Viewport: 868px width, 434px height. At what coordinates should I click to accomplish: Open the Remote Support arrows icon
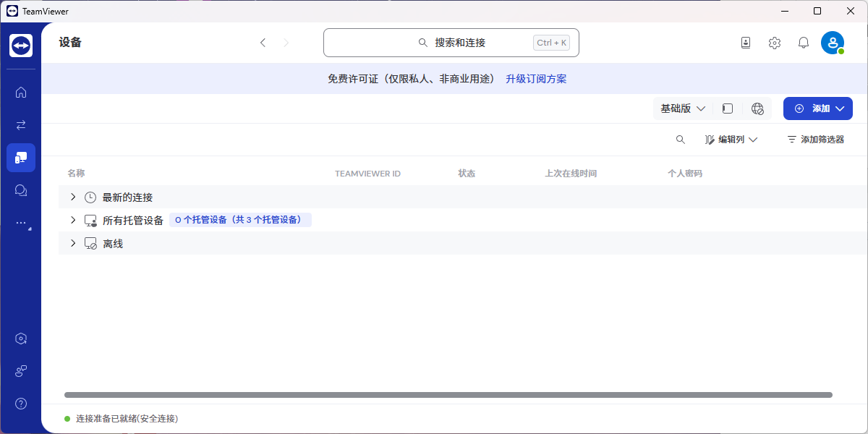pyautogui.click(x=21, y=124)
